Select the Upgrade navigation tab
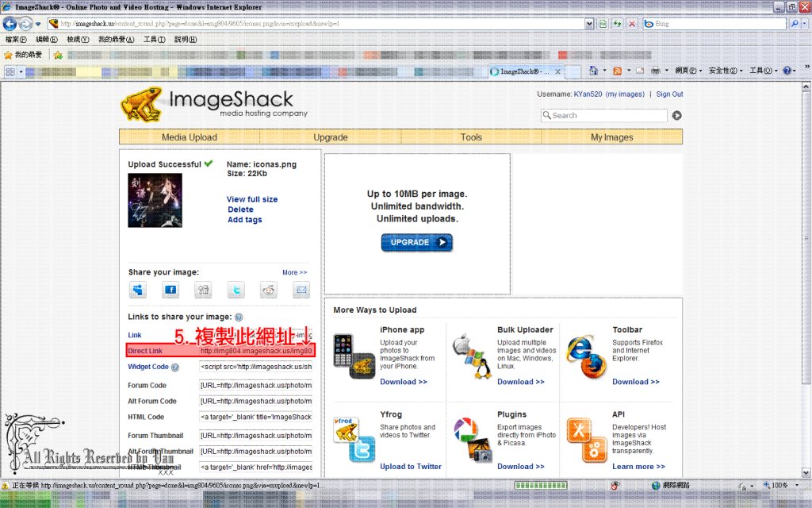This screenshot has width=812, height=508. [x=331, y=137]
